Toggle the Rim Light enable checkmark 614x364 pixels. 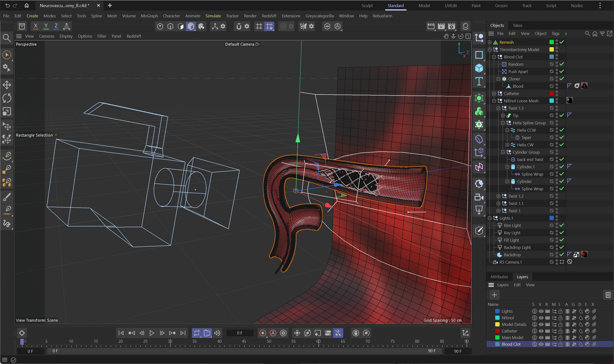[562, 225]
